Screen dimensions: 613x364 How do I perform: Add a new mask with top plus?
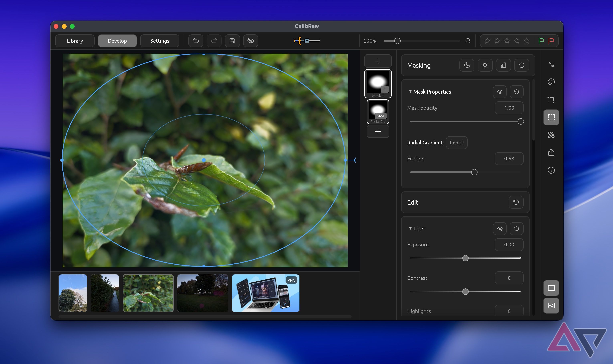coord(378,61)
